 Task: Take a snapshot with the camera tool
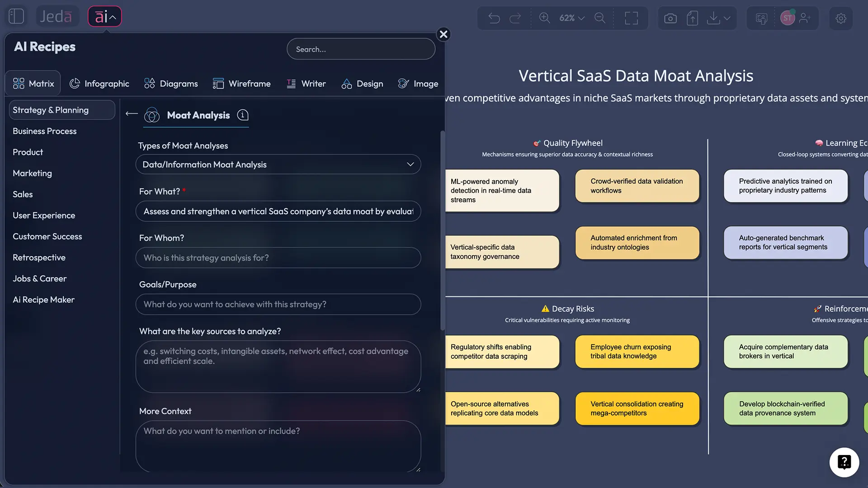coord(670,18)
